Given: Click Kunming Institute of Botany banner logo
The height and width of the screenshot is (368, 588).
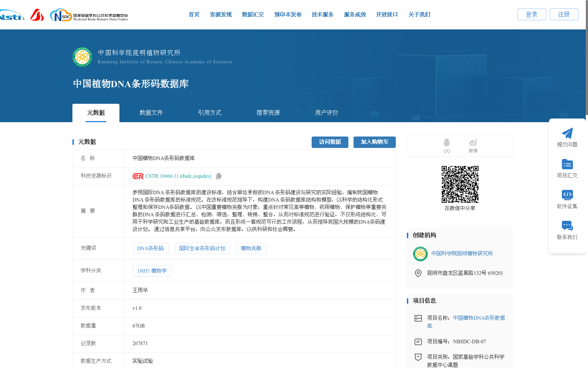Looking at the screenshot, I should [82, 57].
